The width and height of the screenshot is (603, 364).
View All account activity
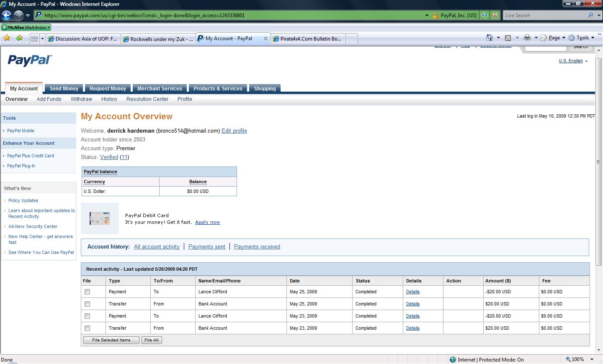[x=157, y=247]
